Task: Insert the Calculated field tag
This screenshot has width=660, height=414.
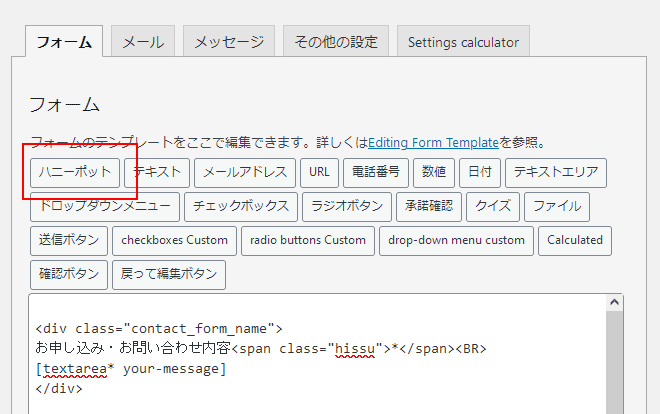Action: (575, 241)
